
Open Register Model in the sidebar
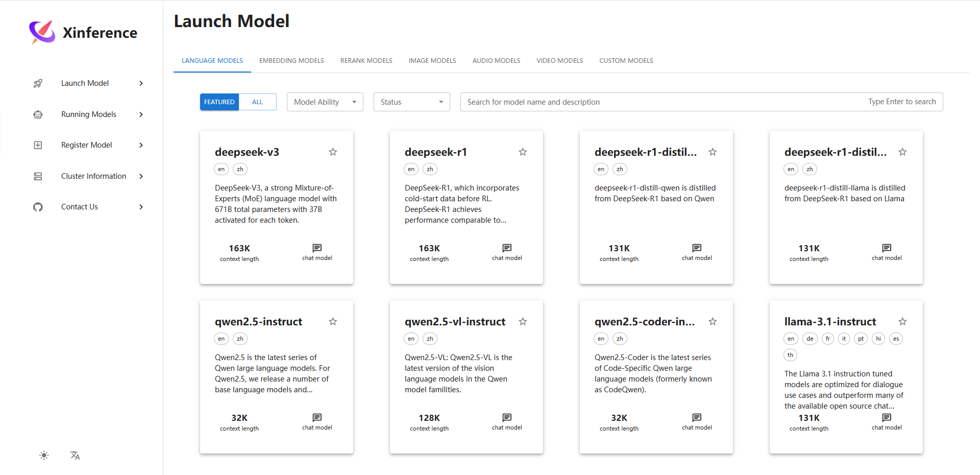pos(87,145)
